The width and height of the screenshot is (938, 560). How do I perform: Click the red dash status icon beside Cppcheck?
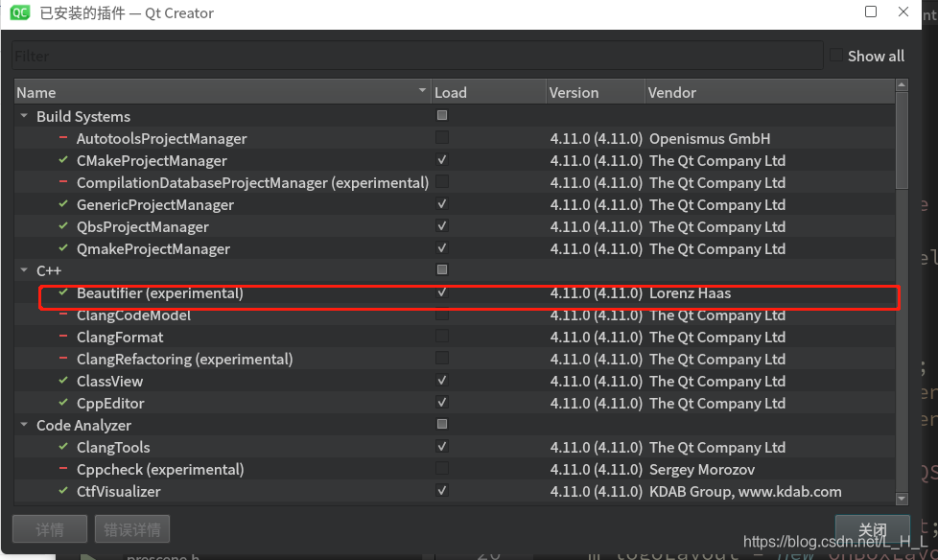(x=62, y=469)
